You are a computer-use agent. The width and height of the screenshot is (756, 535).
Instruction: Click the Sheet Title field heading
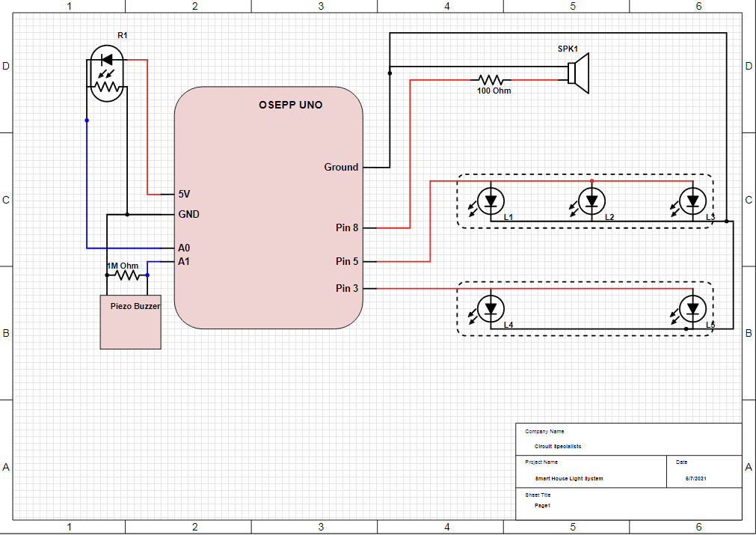[x=538, y=495]
